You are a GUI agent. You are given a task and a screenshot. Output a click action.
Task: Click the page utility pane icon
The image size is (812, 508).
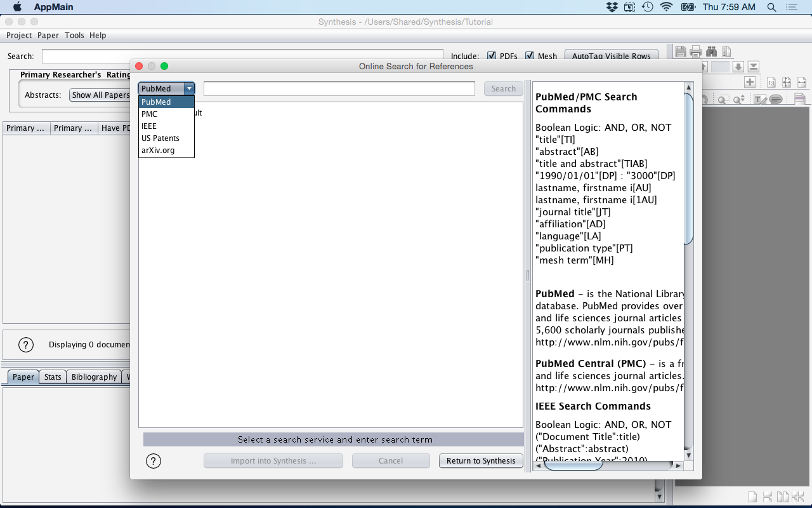[x=726, y=51]
